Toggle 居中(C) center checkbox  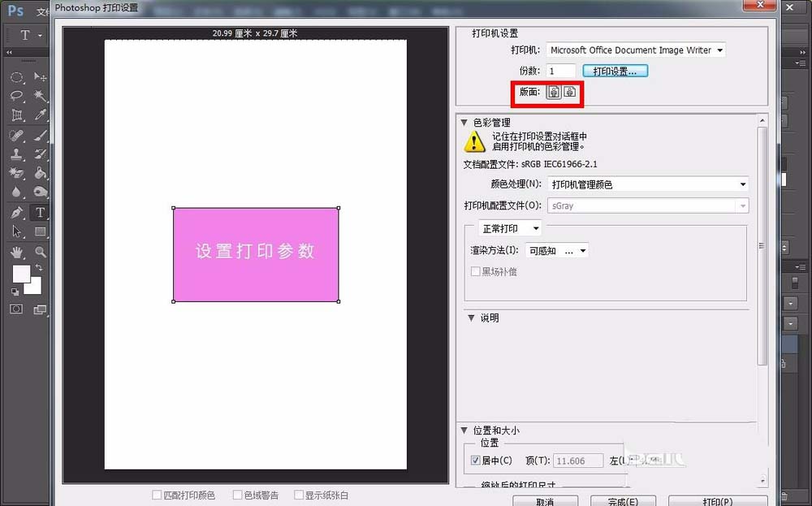(x=475, y=460)
